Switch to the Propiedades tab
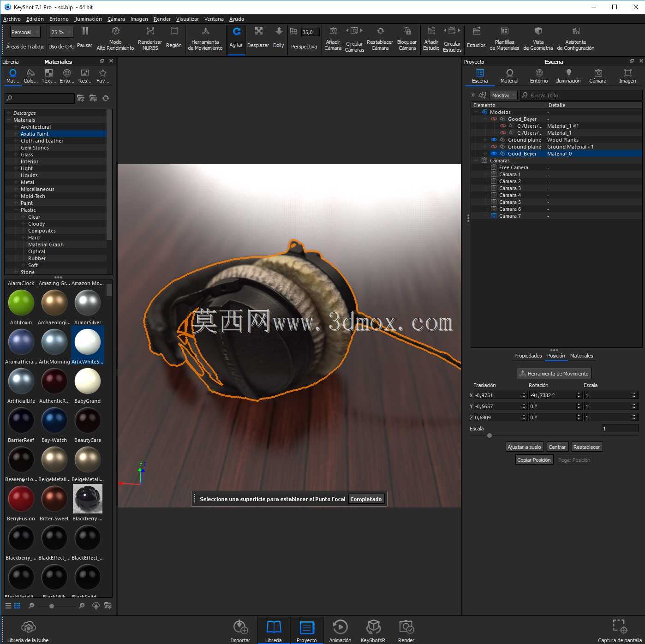 (528, 356)
